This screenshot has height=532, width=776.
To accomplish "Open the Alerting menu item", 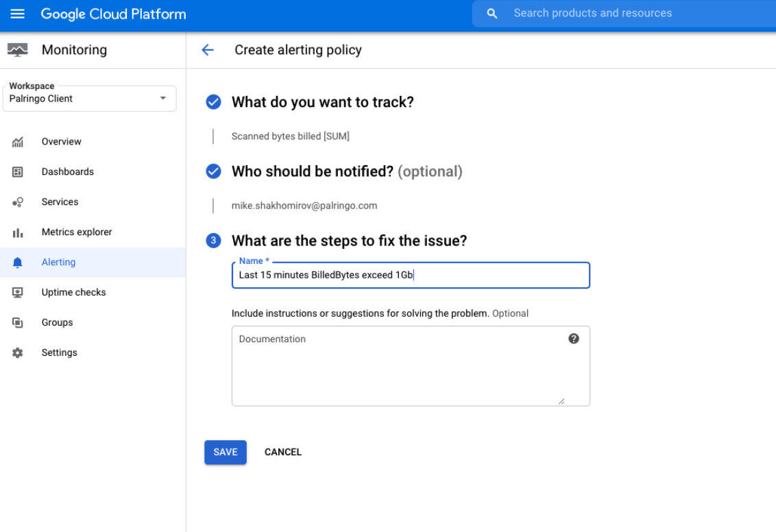I will [x=58, y=263].
